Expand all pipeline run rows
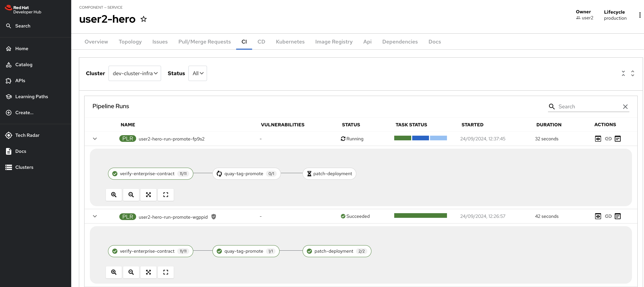Screen dimensions: 644x287 [x=633, y=73]
